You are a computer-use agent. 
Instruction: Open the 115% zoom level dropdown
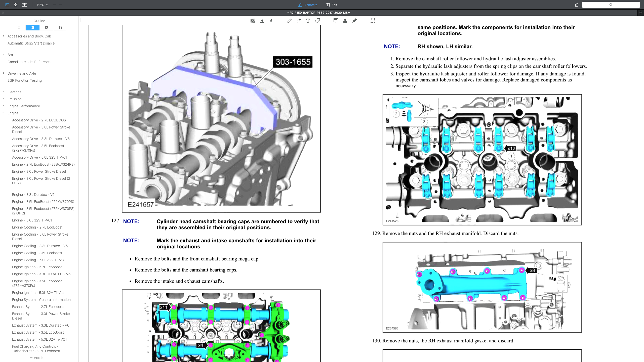tap(42, 5)
